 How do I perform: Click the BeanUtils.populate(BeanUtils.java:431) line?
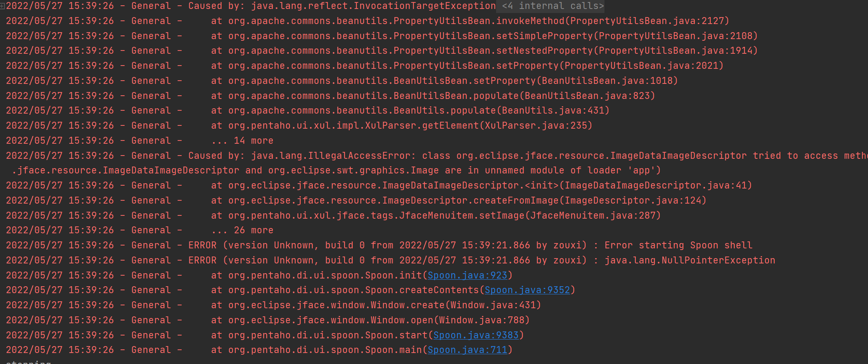pos(418,110)
